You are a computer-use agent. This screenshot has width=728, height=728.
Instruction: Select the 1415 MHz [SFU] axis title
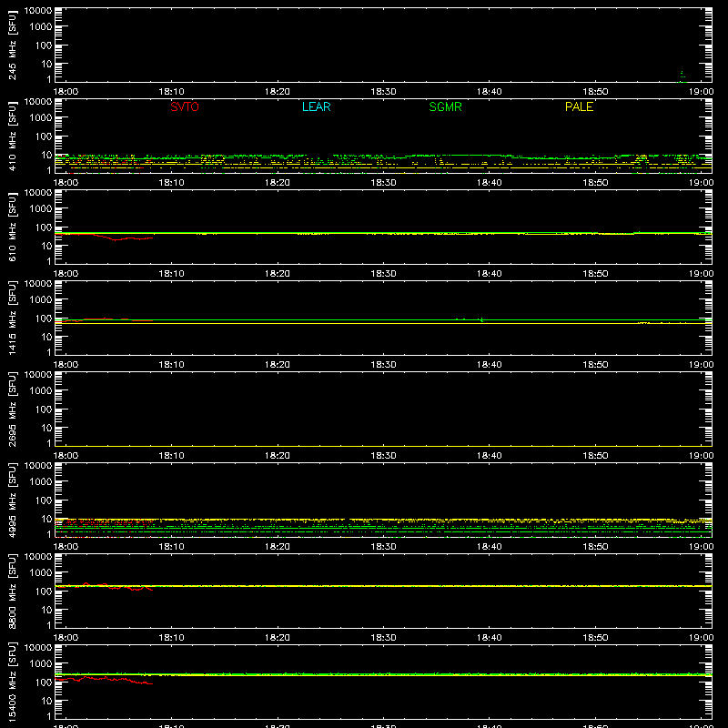tap(12, 318)
